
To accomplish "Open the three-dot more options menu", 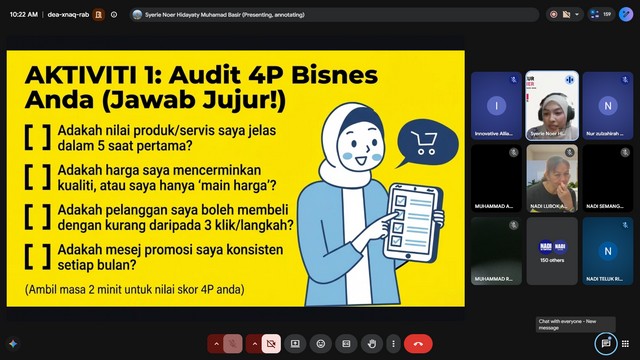I will pos(393,344).
